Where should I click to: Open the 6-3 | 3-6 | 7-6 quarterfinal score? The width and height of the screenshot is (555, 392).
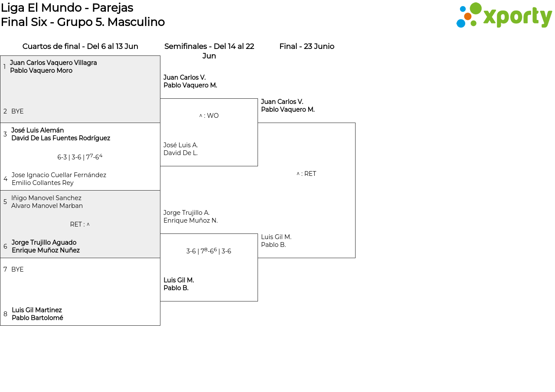coord(80,157)
